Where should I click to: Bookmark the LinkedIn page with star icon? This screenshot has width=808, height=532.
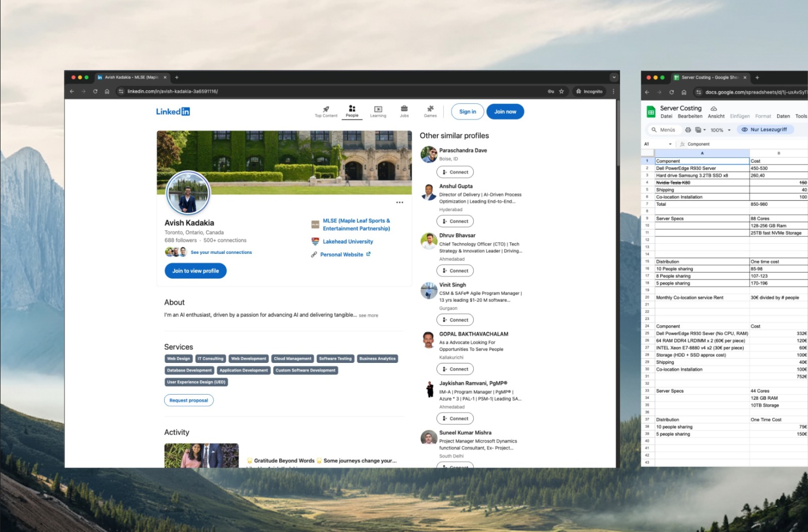point(561,91)
